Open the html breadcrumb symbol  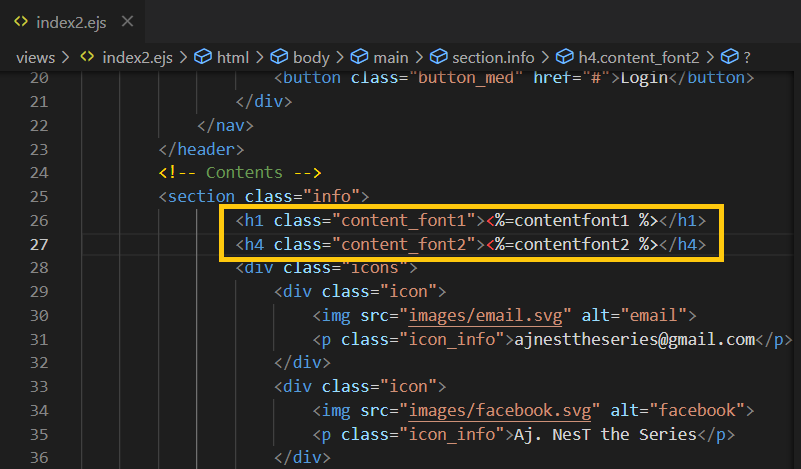pos(233,57)
